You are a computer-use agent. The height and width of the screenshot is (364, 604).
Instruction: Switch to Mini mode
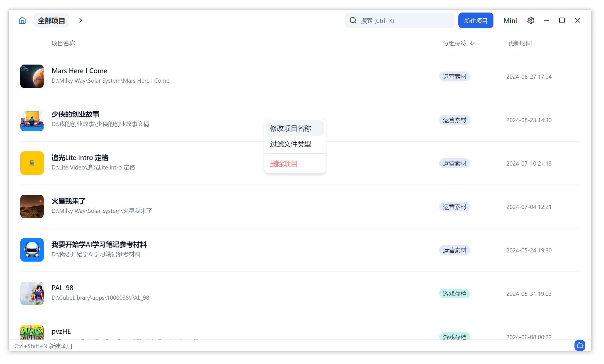coord(510,21)
